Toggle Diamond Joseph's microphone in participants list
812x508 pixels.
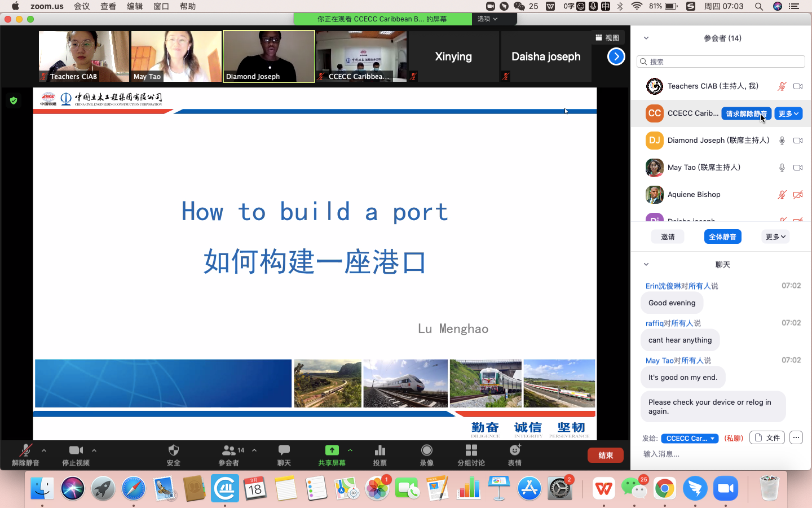tap(782, 141)
